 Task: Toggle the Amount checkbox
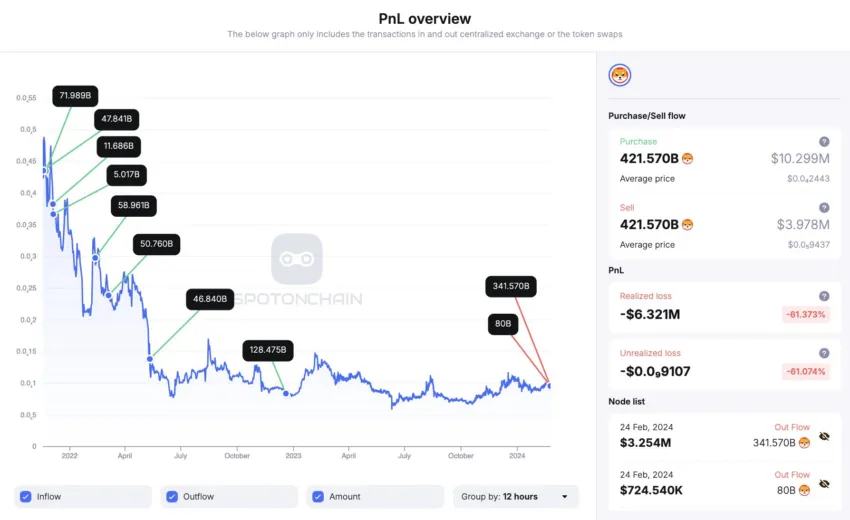coord(318,497)
